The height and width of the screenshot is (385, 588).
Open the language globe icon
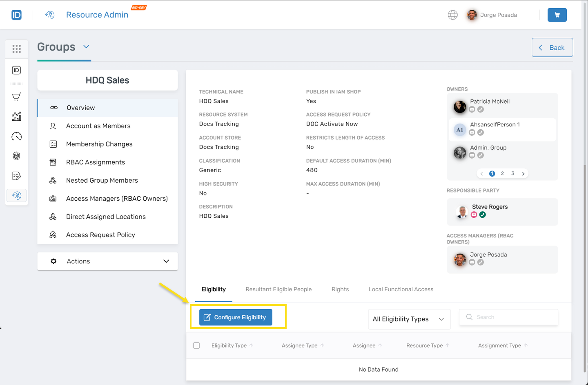452,15
